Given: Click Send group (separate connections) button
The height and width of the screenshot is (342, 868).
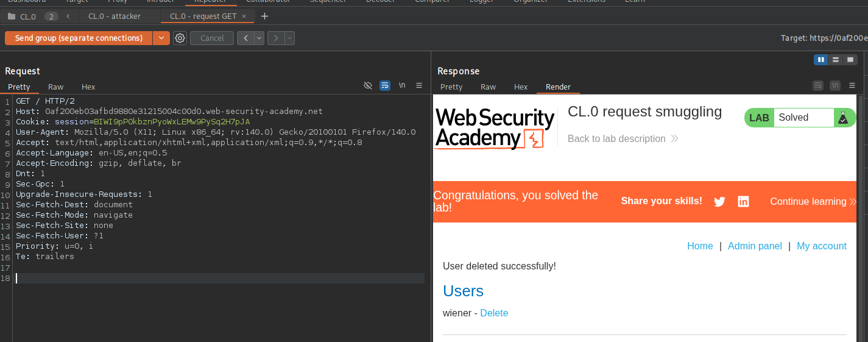Looking at the screenshot, I should pos(79,38).
